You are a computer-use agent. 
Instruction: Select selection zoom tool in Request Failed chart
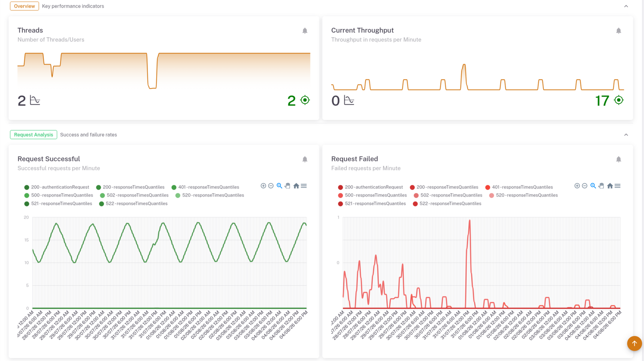coord(593,186)
